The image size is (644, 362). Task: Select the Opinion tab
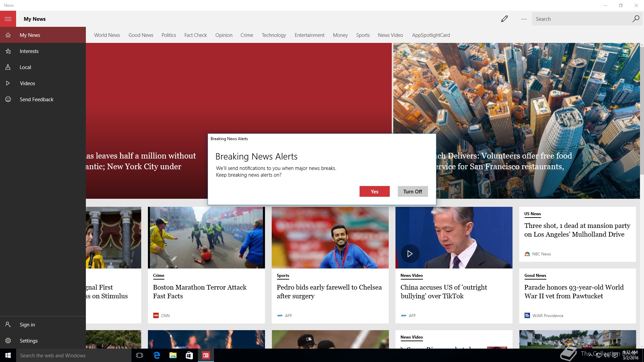coord(224,35)
